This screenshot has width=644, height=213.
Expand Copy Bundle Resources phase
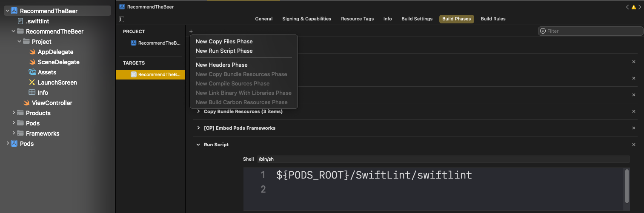(x=198, y=111)
